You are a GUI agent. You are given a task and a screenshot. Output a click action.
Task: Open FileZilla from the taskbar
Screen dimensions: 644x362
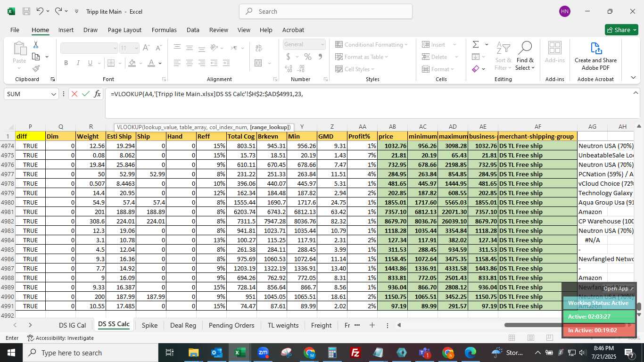(355, 353)
